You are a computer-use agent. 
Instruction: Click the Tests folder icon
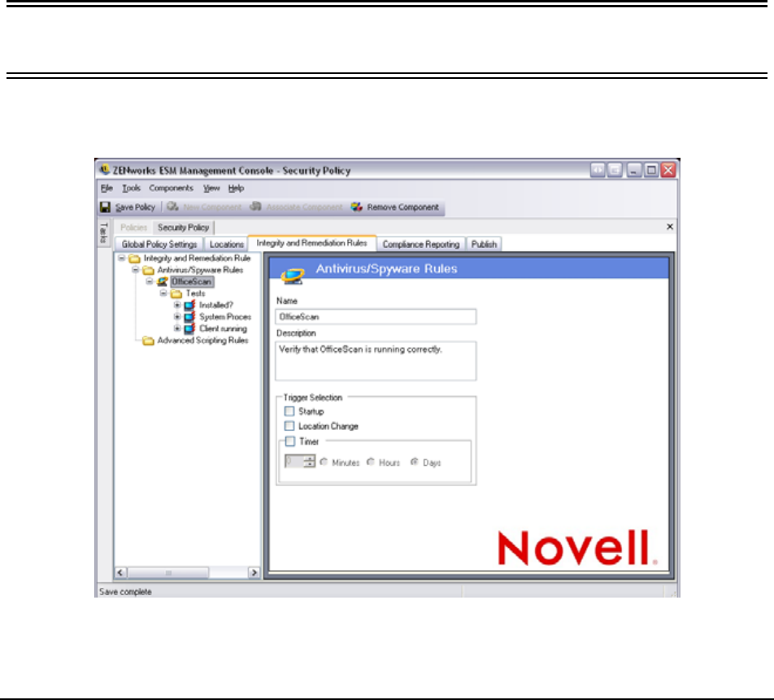176,293
